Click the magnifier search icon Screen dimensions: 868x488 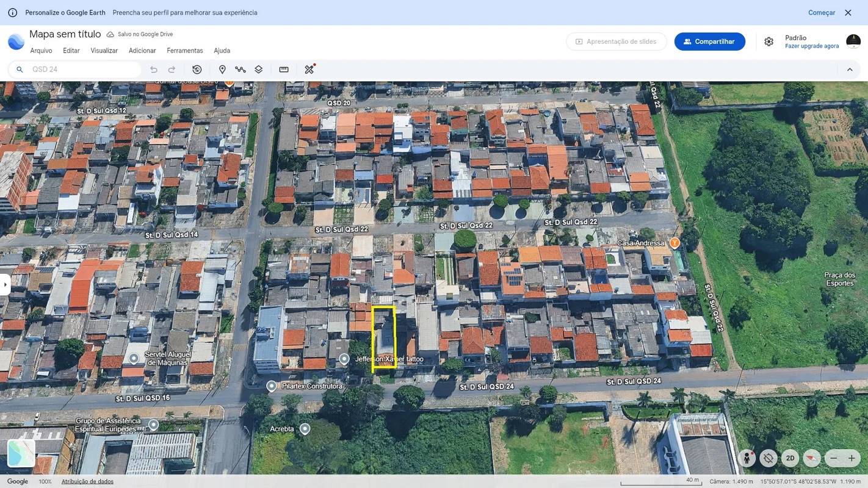20,70
